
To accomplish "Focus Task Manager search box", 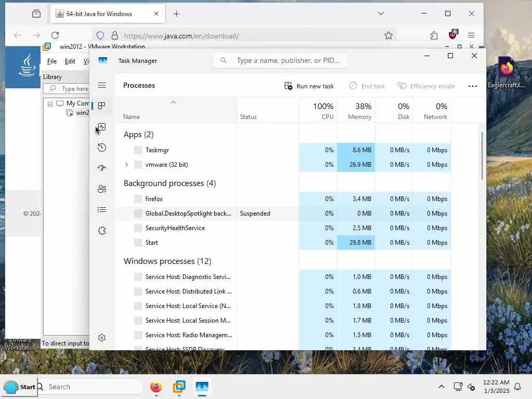I will tap(280, 60).
